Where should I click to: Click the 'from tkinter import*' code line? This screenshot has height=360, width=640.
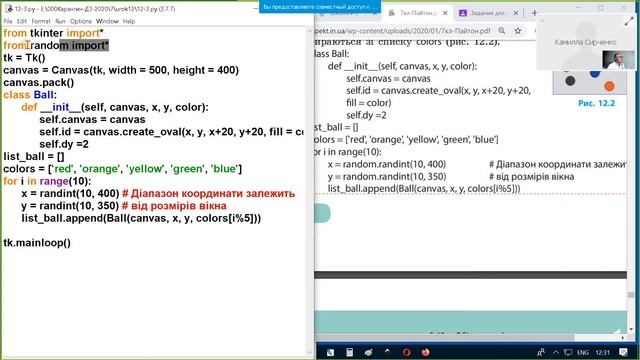click(53, 33)
